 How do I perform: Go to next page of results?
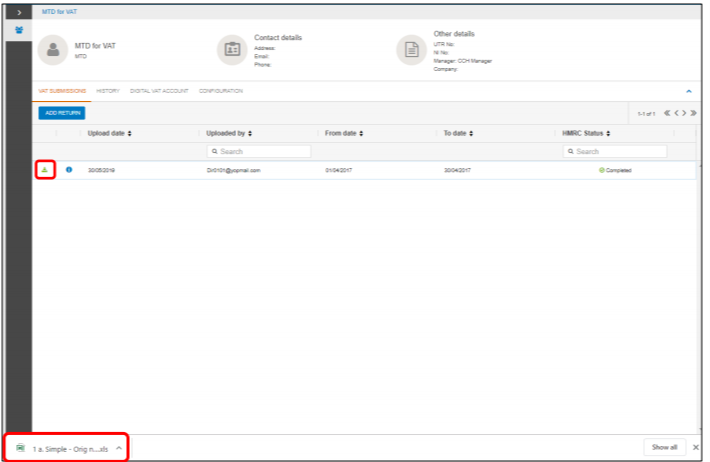tap(684, 113)
